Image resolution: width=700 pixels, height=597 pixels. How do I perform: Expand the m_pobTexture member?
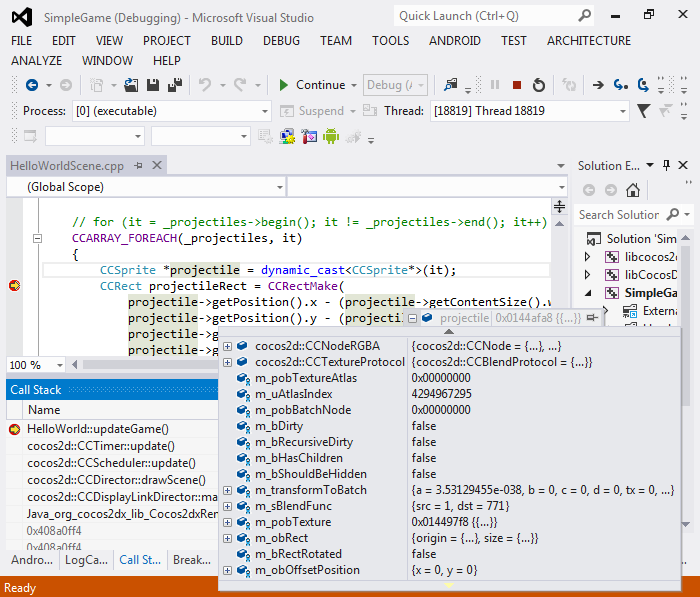tap(228, 522)
